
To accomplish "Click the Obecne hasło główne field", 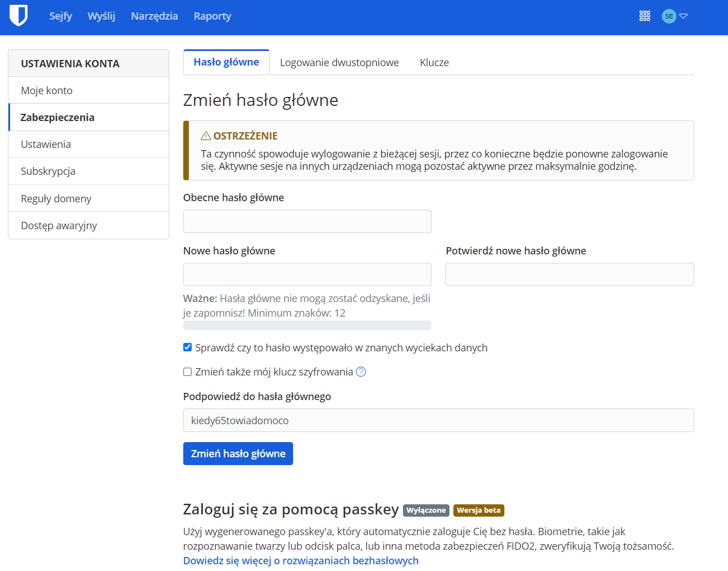I will pyautogui.click(x=307, y=221).
